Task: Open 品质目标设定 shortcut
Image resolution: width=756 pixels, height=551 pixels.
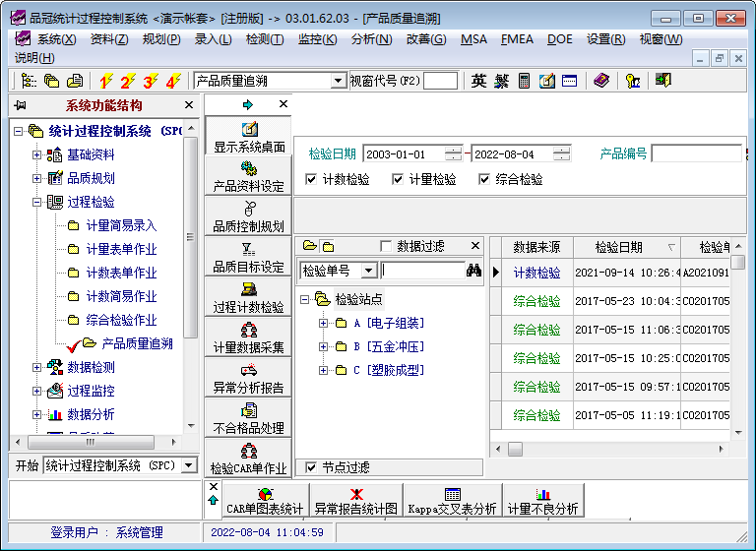Action: tap(249, 257)
